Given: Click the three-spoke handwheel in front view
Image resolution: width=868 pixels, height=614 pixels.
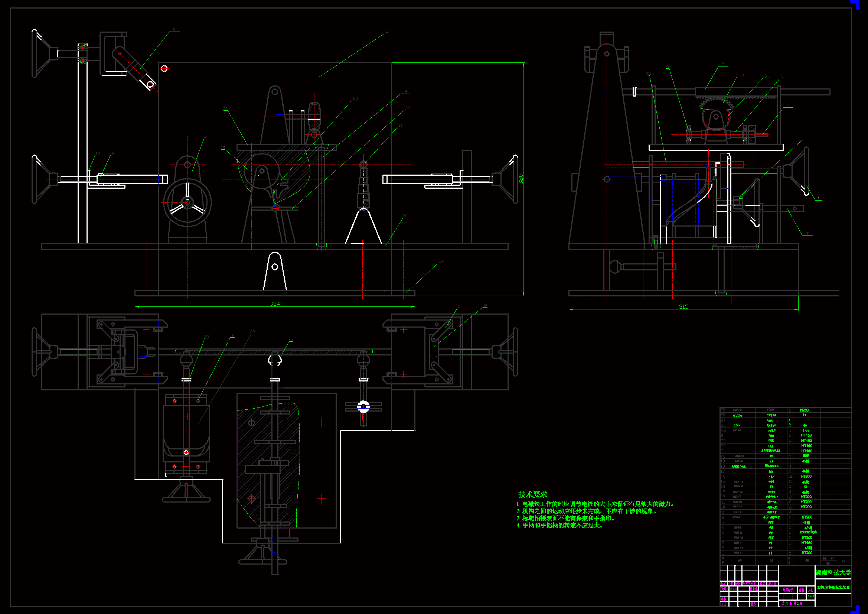Looking at the screenshot, I should click(x=187, y=203).
